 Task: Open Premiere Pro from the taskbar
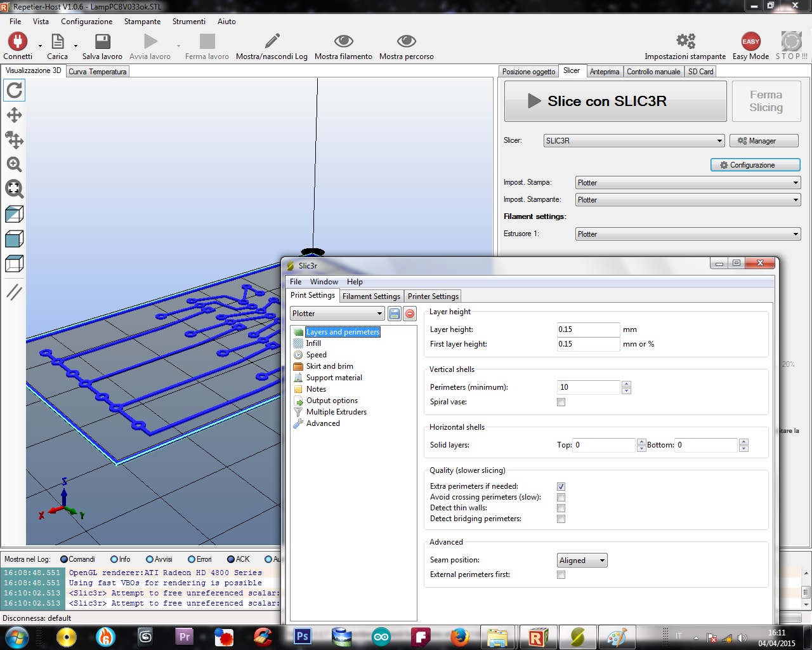point(184,637)
